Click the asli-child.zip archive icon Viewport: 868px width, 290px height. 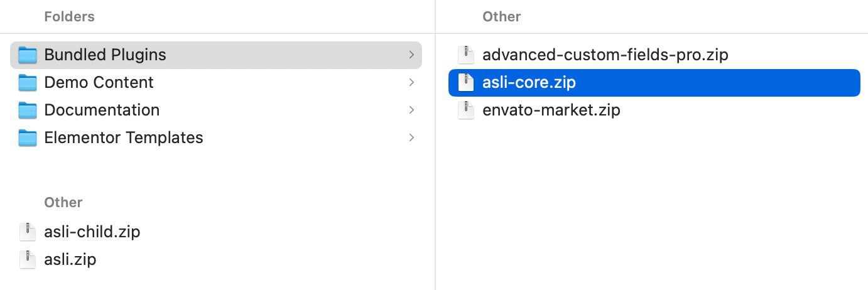pyautogui.click(x=28, y=232)
